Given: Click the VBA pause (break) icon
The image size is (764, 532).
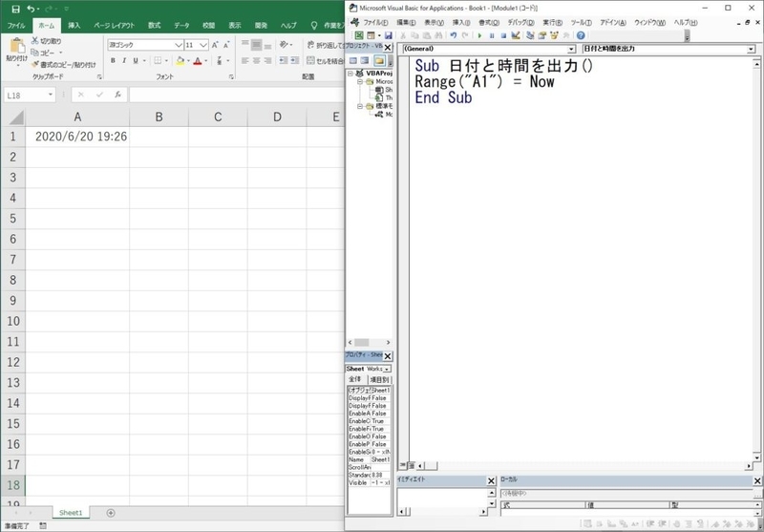Looking at the screenshot, I should coord(492,35).
